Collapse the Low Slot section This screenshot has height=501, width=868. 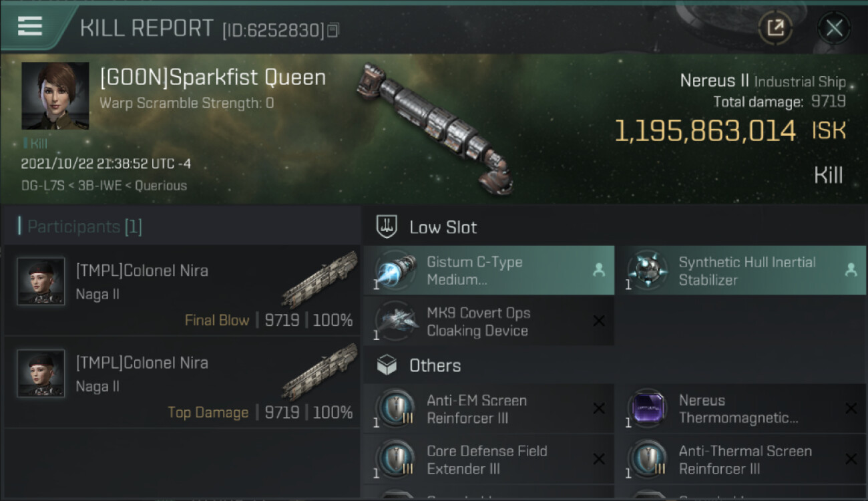443,227
